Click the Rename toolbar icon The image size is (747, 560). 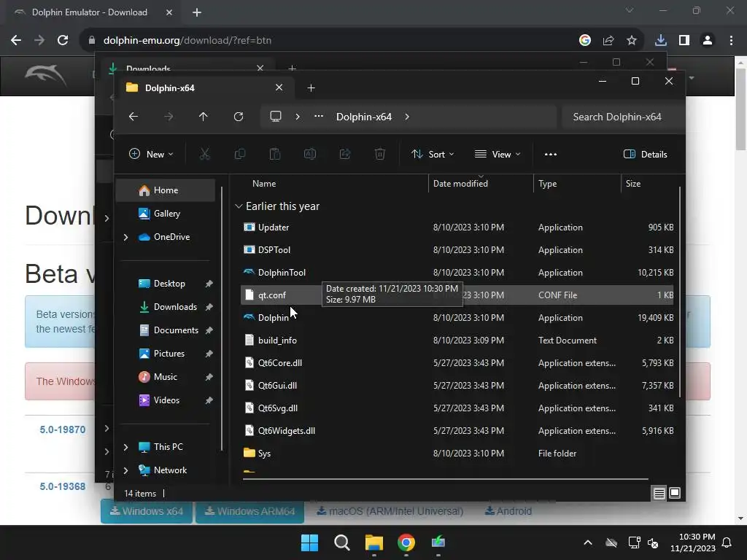point(310,155)
